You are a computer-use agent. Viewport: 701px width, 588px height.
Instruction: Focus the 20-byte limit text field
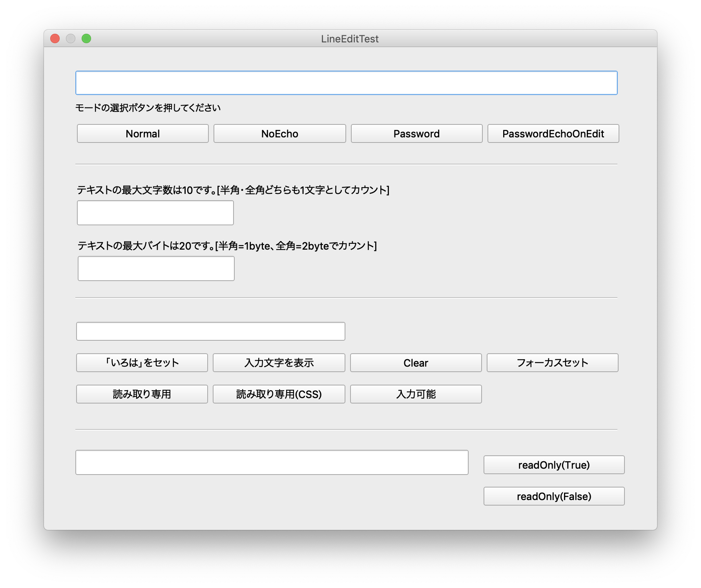click(155, 268)
